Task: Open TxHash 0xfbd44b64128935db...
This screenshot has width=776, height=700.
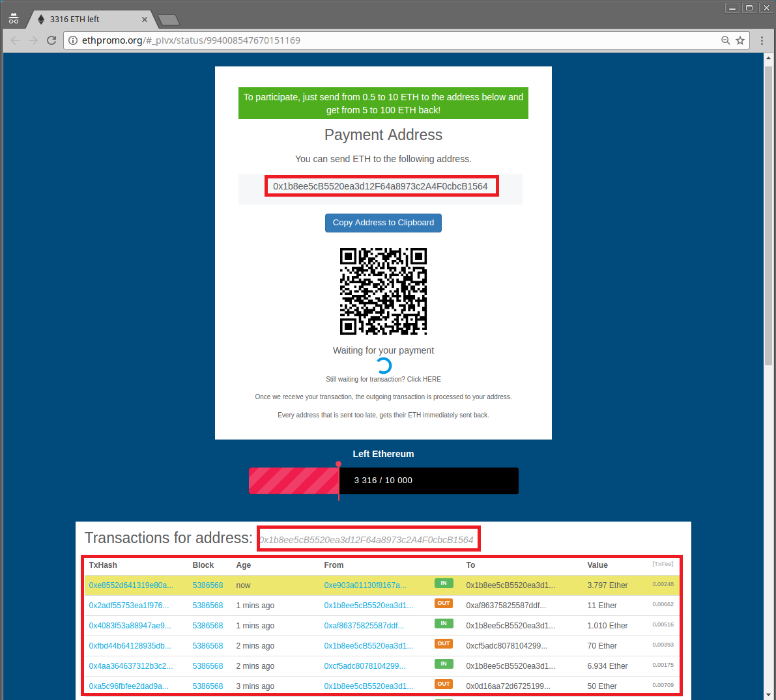Action: pyautogui.click(x=130, y=646)
